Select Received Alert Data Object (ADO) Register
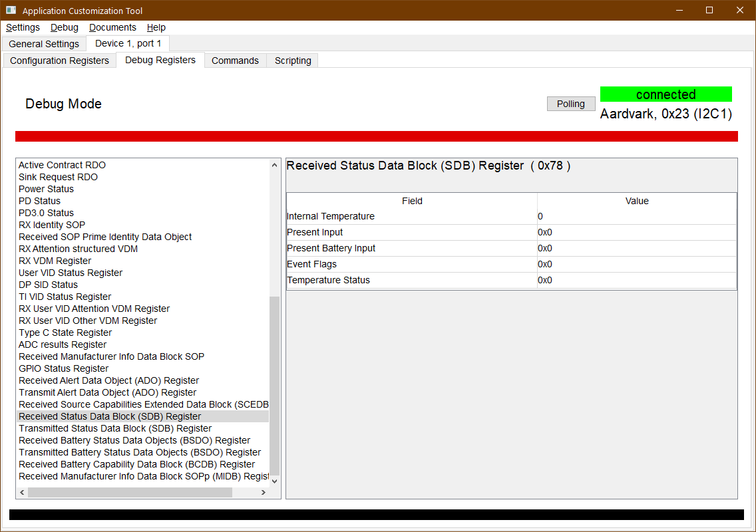This screenshot has height=532, width=756. [x=142, y=380]
